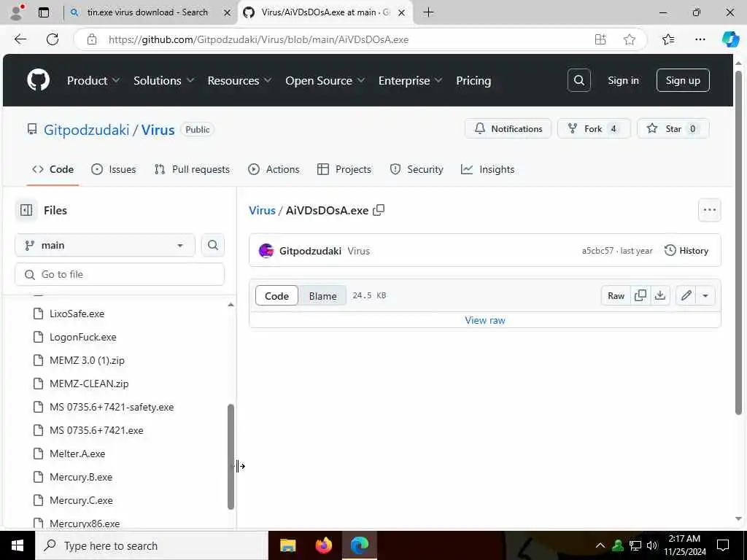Download raw file icon

659,296
